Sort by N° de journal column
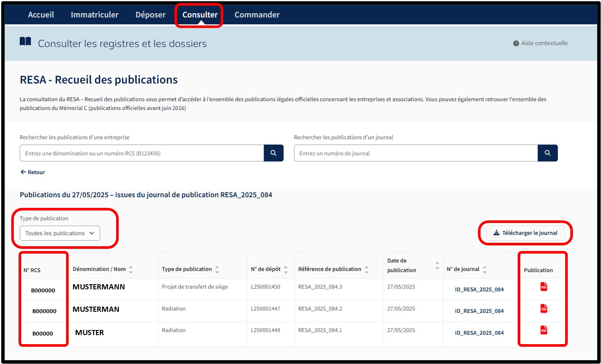 pos(485,269)
